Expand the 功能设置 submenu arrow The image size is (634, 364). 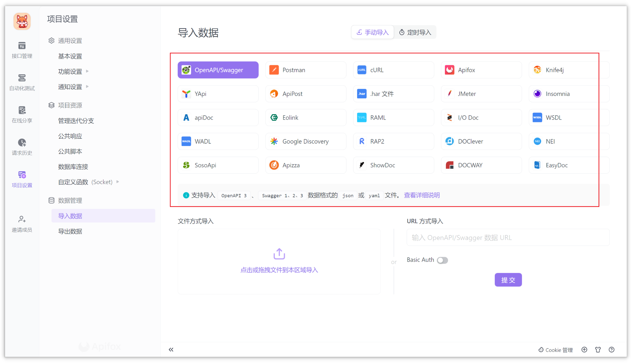[87, 71]
